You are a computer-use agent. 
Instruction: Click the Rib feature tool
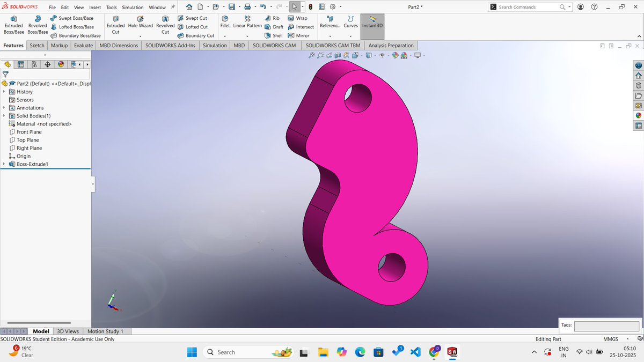coord(272,18)
